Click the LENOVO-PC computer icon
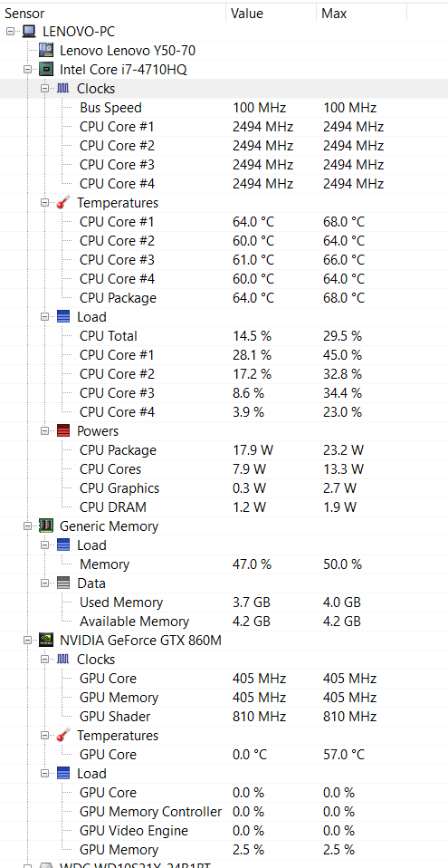448x868 pixels. (x=29, y=32)
